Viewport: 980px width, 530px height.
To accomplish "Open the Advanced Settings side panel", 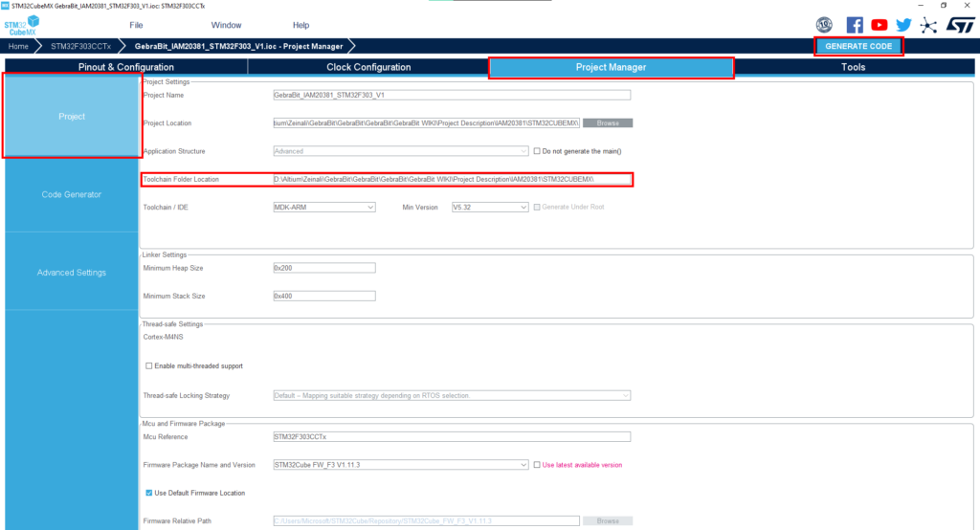I will tap(72, 273).
